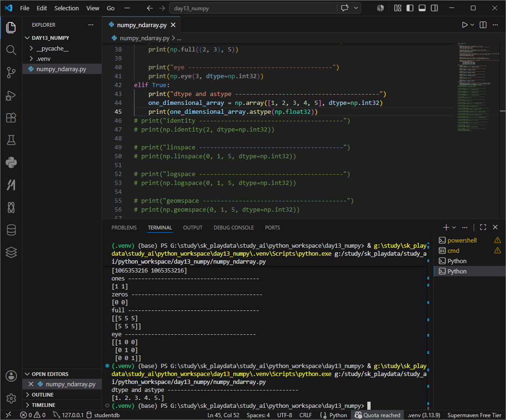Image resolution: width=506 pixels, height=420 pixels.
Task: Open the Edit menu
Action: tap(42, 8)
